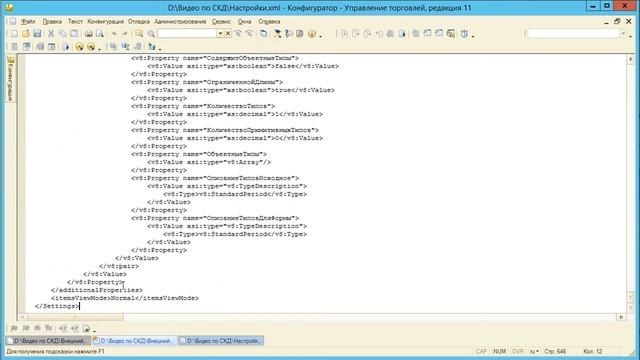The height and width of the screenshot is (360, 640).
Task: Open the Конфигурация menu
Action: click(105, 21)
